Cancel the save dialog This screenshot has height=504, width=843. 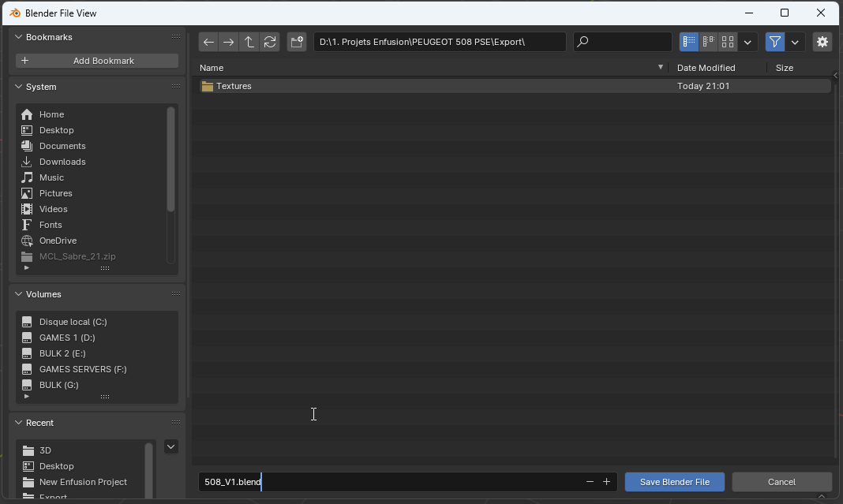(x=781, y=482)
